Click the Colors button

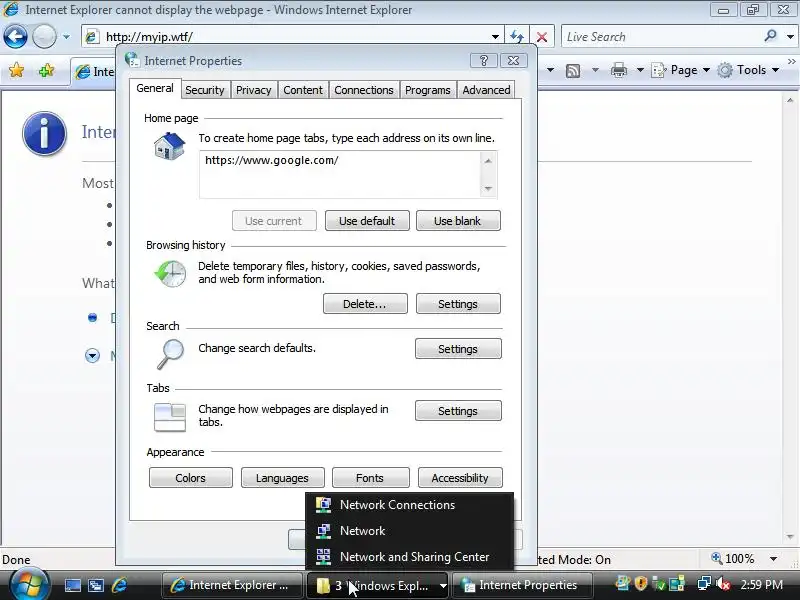coord(190,478)
